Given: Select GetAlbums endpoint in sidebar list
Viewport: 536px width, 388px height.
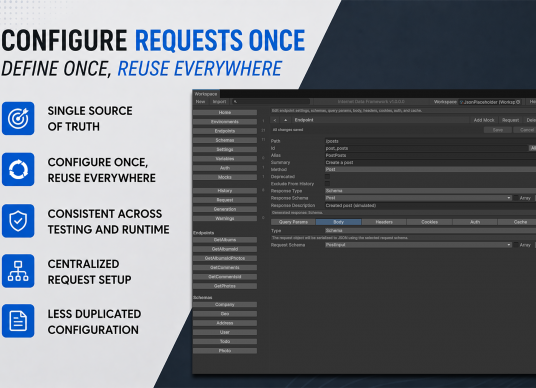Looking at the screenshot, I should [x=225, y=240].
